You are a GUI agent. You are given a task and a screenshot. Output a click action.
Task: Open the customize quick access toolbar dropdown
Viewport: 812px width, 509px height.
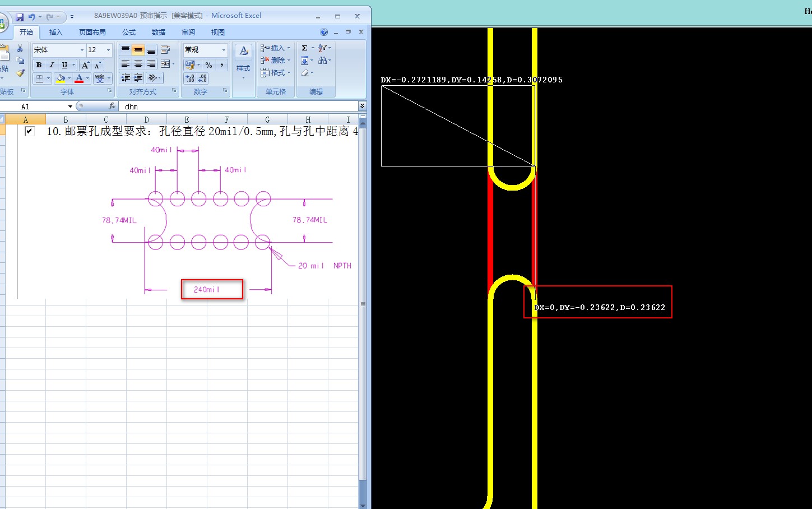pos(72,17)
